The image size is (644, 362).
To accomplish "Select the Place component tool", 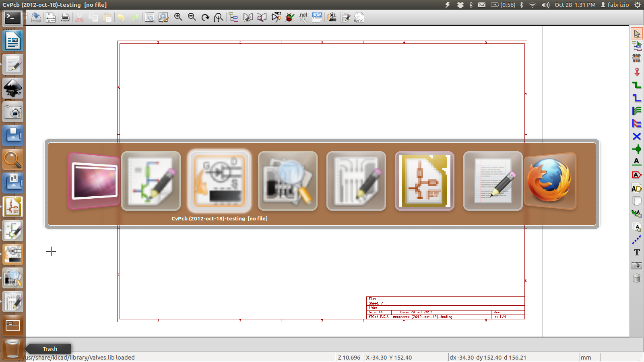I will point(637,59).
